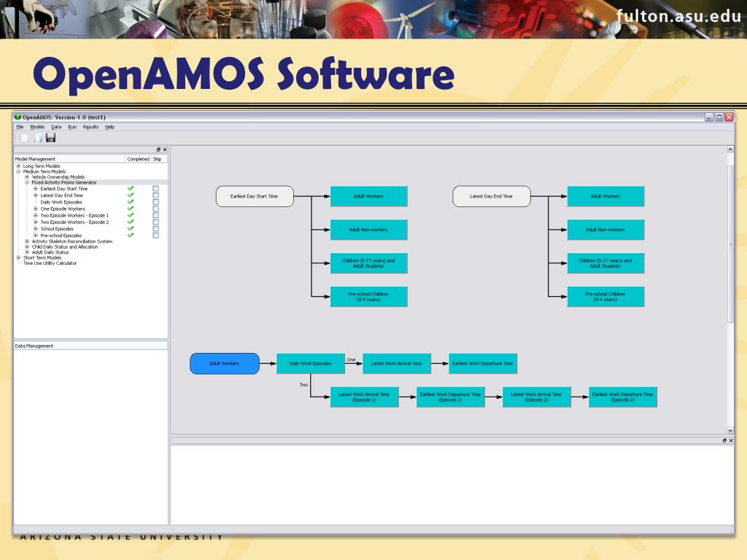
Task: Open the Data menu
Action: [x=56, y=127]
